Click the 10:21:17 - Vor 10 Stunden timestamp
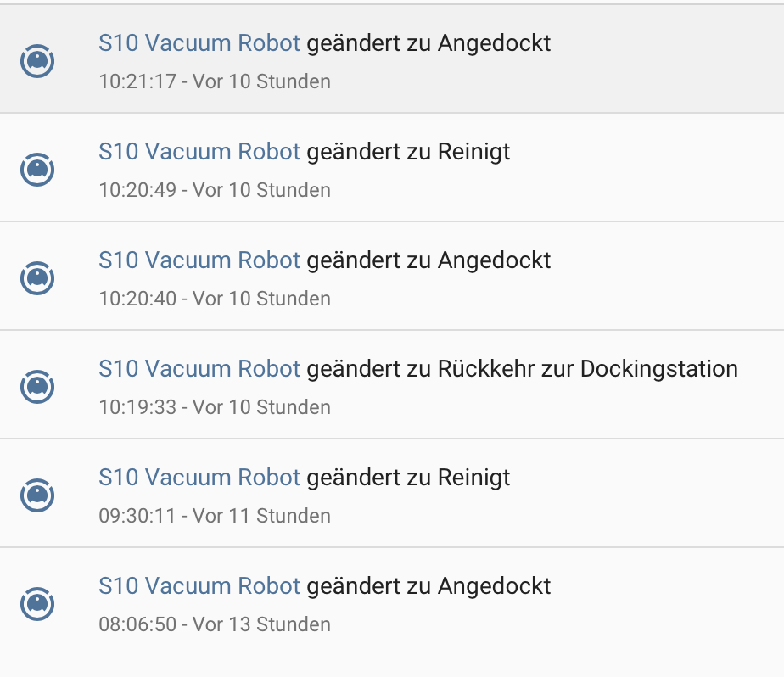 [214, 82]
